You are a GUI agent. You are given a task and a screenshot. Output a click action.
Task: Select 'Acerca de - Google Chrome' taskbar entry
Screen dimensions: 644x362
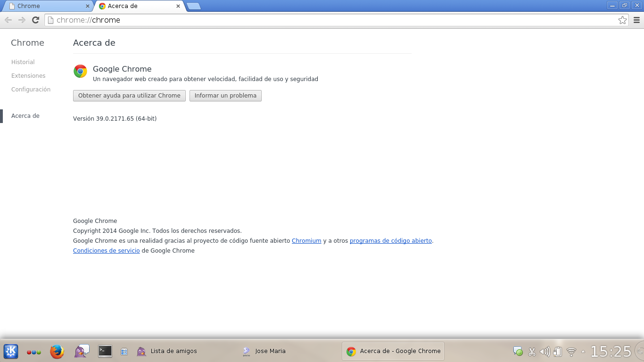tap(393, 351)
